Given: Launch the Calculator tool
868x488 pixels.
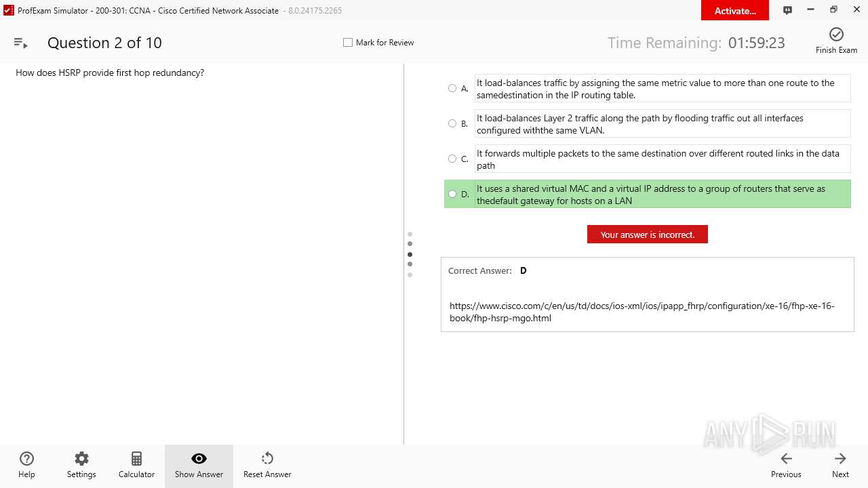Looking at the screenshot, I should (136, 465).
